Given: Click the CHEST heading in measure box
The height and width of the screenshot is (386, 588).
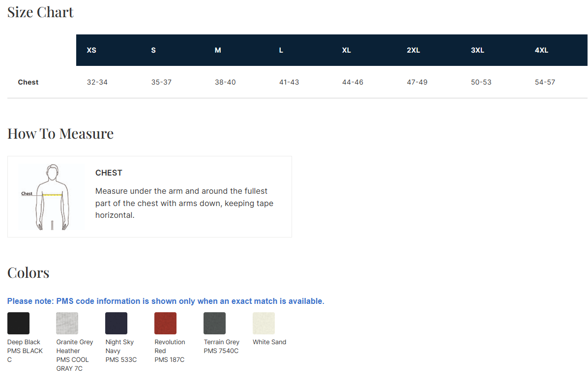Looking at the screenshot, I should 109,173.
